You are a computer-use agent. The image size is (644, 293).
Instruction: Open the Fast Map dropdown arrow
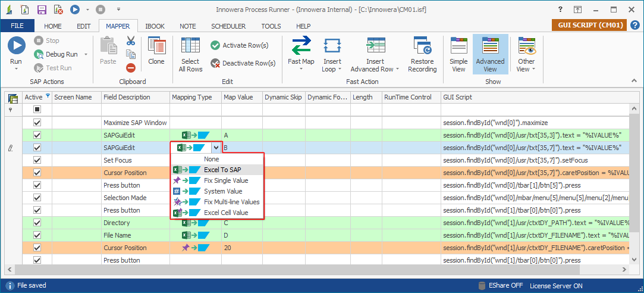point(301,69)
